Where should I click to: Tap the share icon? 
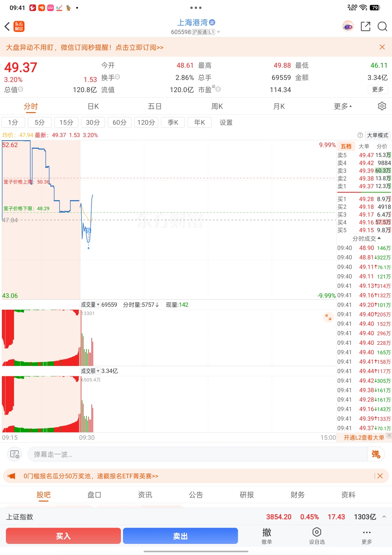click(365, 26)
